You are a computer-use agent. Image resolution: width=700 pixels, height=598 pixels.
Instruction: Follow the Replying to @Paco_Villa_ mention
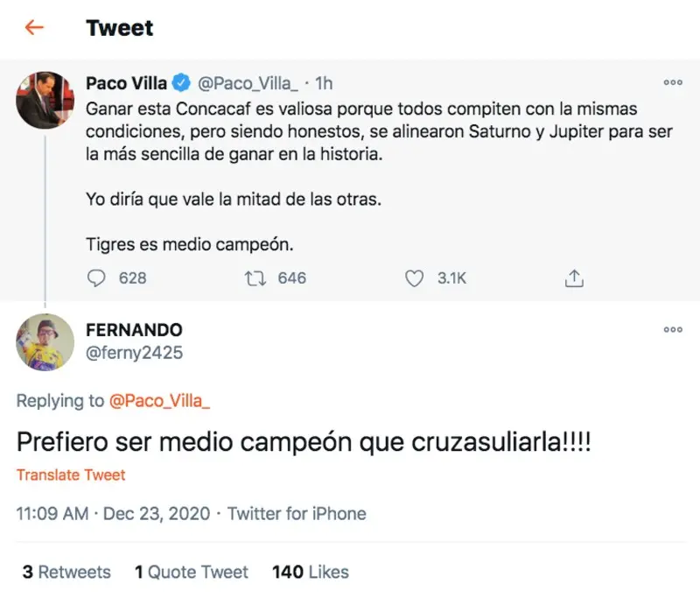(159, 401)
